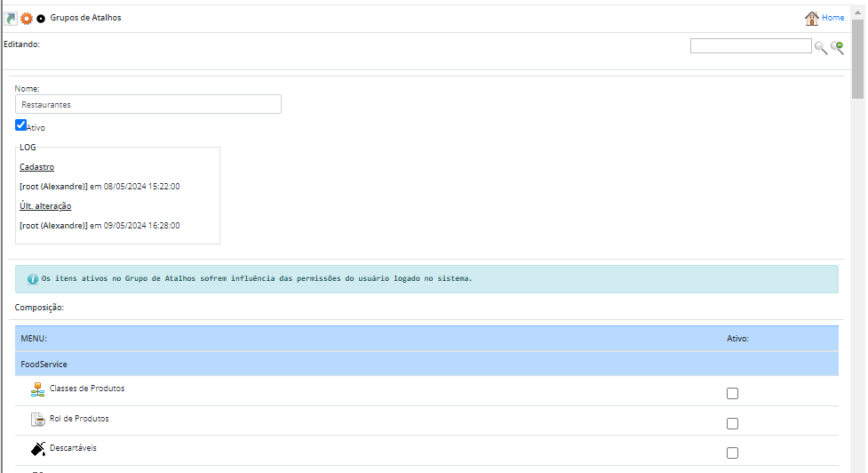Click the Nome field containing Restaurantes
Image resolution: width=868 pixels, height=473 pixels.
148,104
